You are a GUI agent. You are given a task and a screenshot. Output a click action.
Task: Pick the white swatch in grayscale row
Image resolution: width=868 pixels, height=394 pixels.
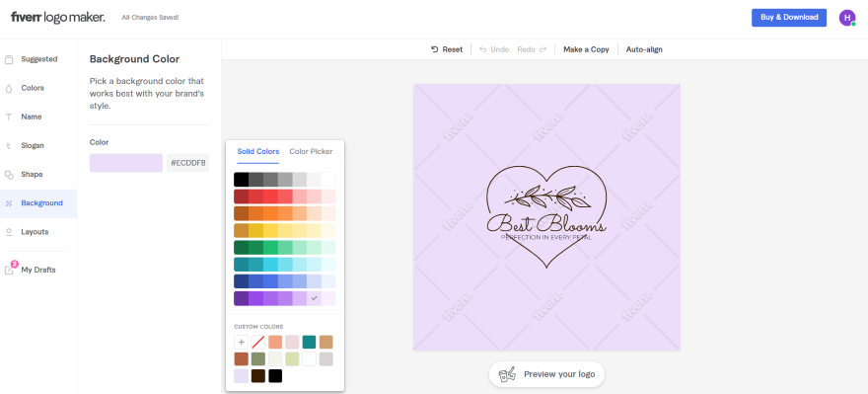click(328, 180)
